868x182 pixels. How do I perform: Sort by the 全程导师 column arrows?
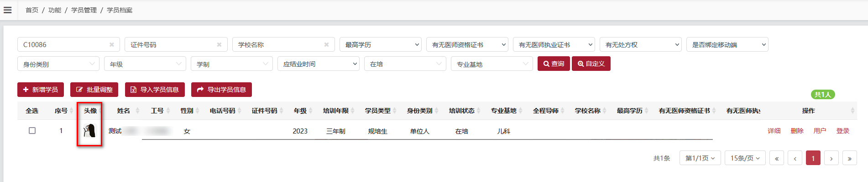pyautogui.click(x=563, y=111)
